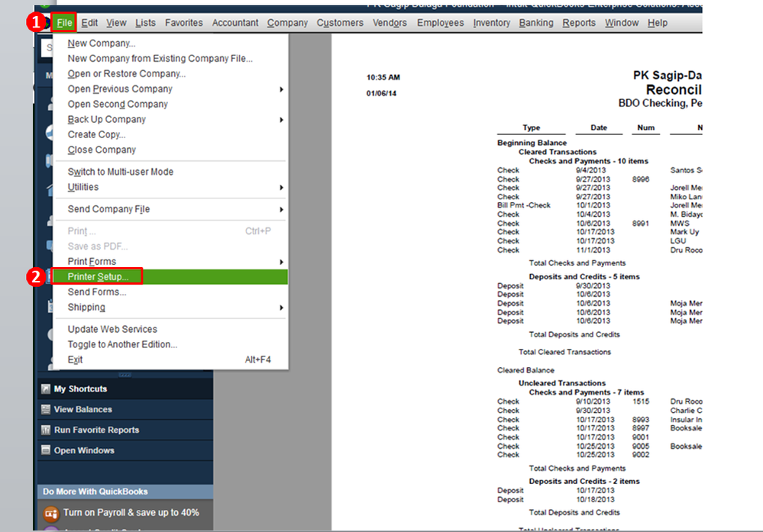Choose Switch to Multi-user Mode
Image resolution: width=763 pixels, height=532 pixels.
tap(170, 172)
